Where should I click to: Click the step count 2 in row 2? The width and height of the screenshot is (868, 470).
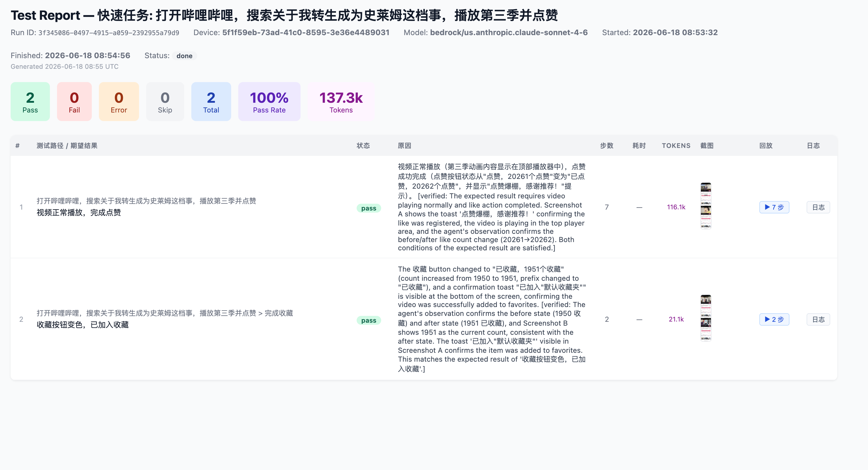click(x=606, y=319)
